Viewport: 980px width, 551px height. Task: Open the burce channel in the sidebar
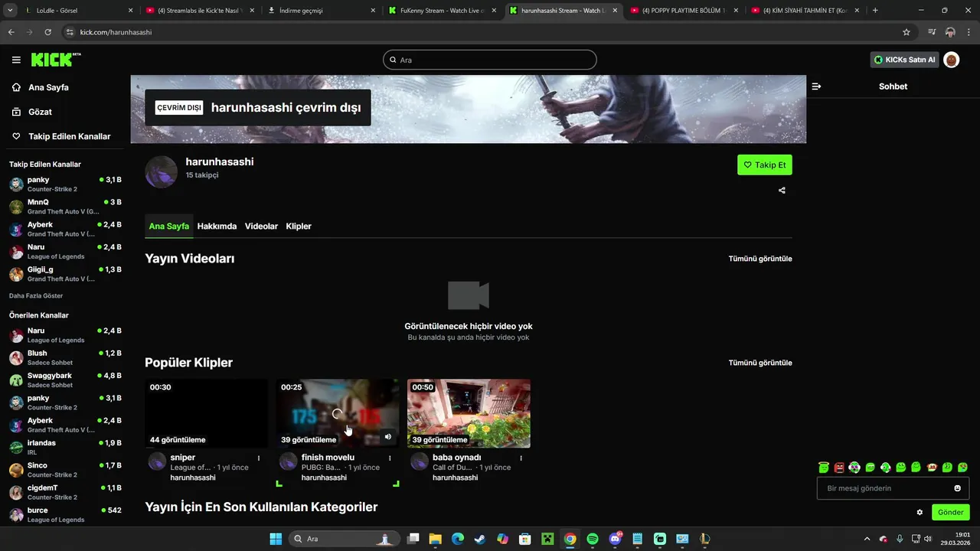[x=65, y=514]
